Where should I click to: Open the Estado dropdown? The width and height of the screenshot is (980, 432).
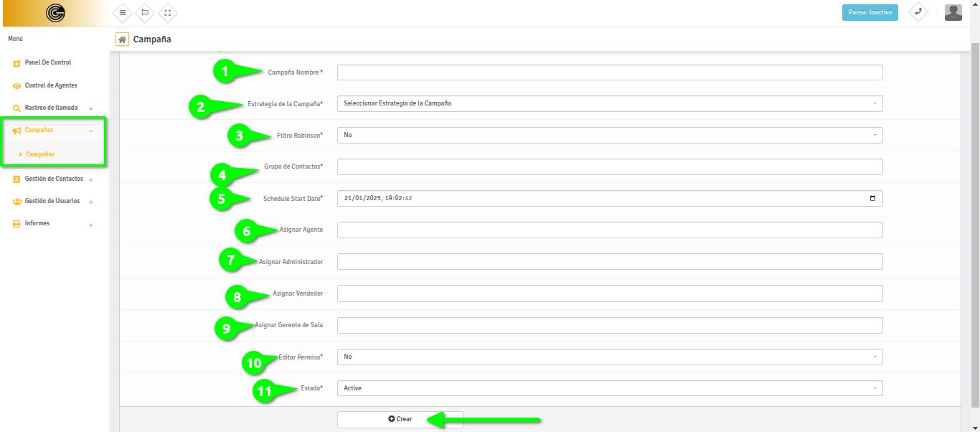point(609,388)
